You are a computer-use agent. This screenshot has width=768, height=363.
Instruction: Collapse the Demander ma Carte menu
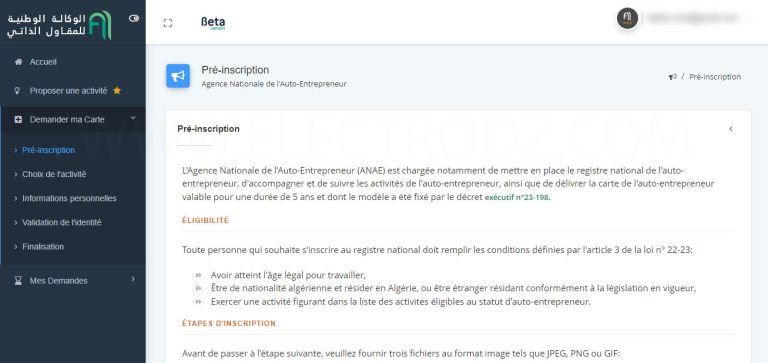[133, 118]
